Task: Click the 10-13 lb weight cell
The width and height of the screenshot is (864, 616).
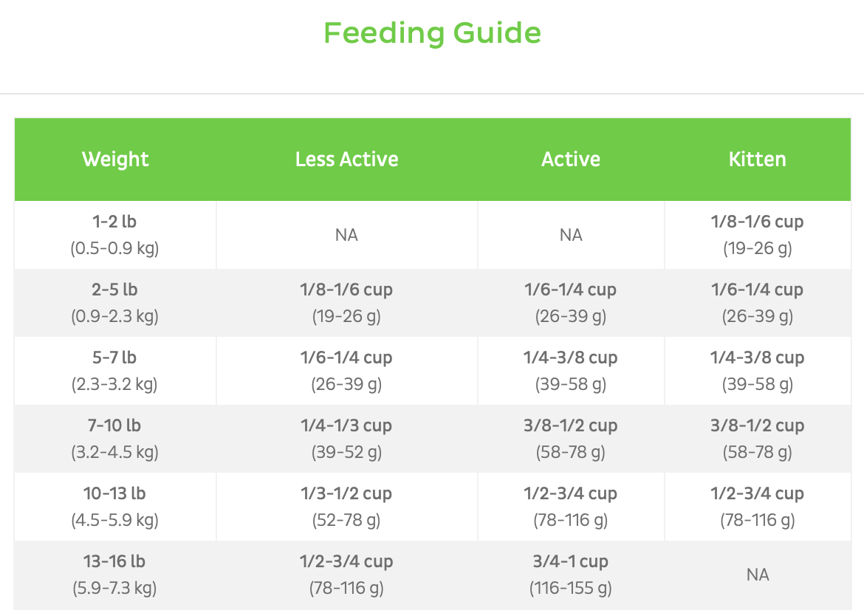Action: click(114, 507)
